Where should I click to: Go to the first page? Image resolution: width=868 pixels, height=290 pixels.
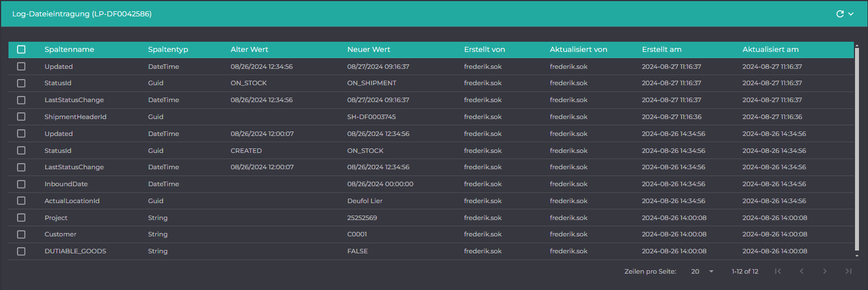tap(778, 271)
